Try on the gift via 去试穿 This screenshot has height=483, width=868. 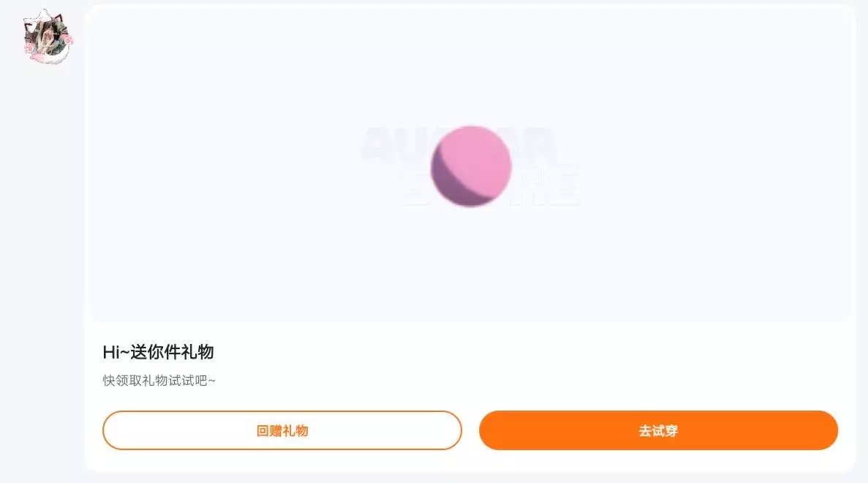click(x=658, y=430)
